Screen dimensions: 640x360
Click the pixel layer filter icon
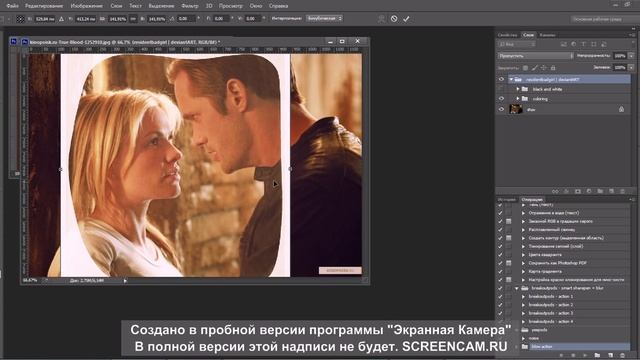coord(564,44)
